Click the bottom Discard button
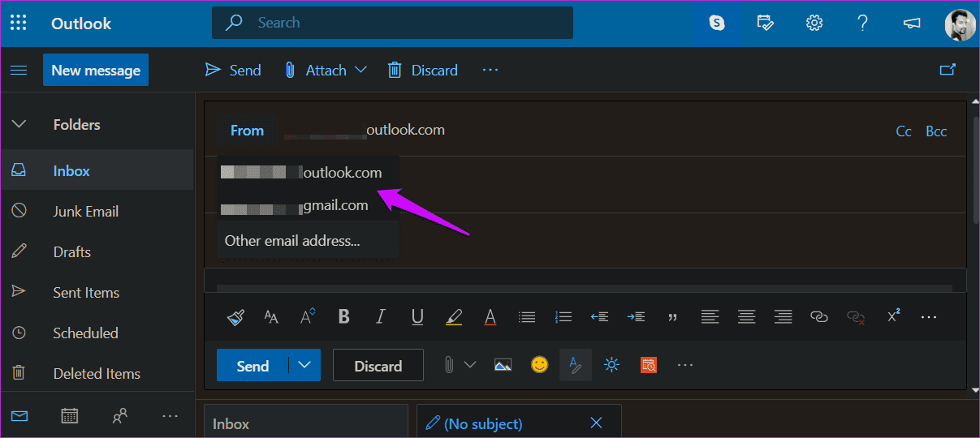The height and width of the screenshot is (438, 980). pyautogui.click(x=378, y=366)
